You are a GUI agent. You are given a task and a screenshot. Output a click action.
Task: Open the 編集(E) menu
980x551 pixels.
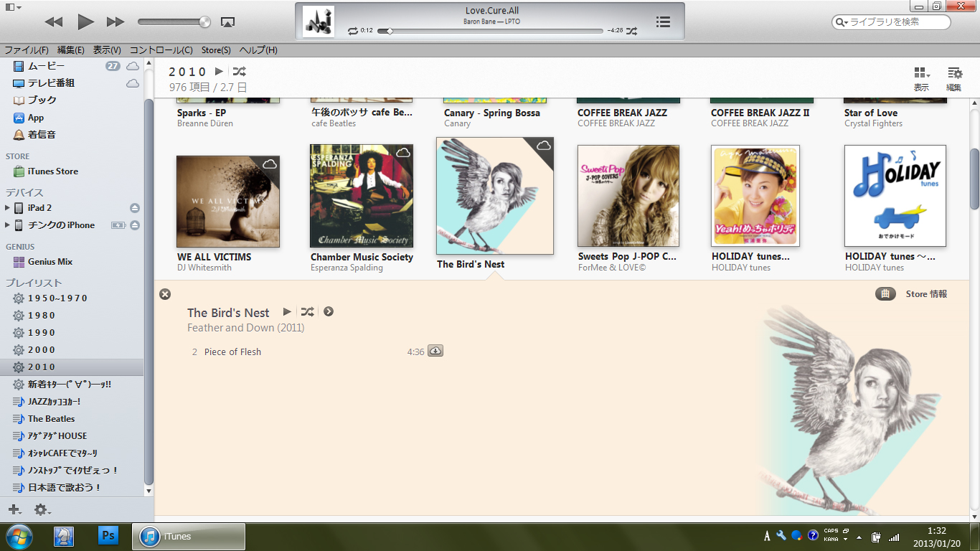click(71, 50)
